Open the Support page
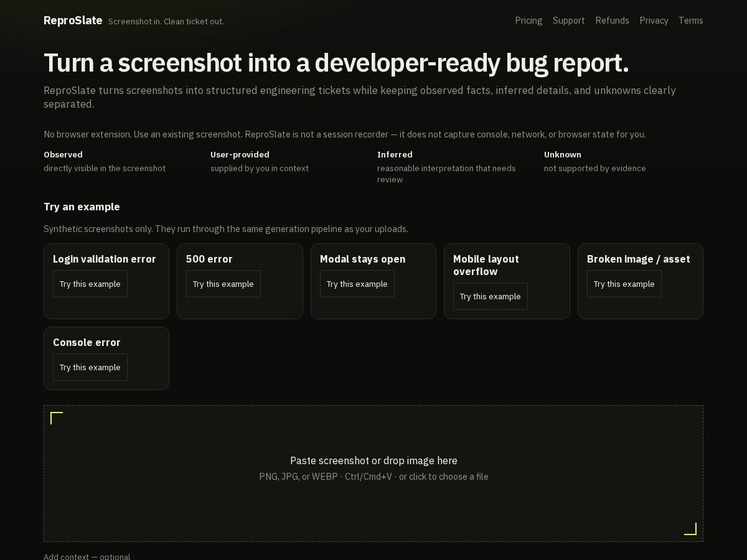This screenshot has width=747, height=560. [569, 21]
